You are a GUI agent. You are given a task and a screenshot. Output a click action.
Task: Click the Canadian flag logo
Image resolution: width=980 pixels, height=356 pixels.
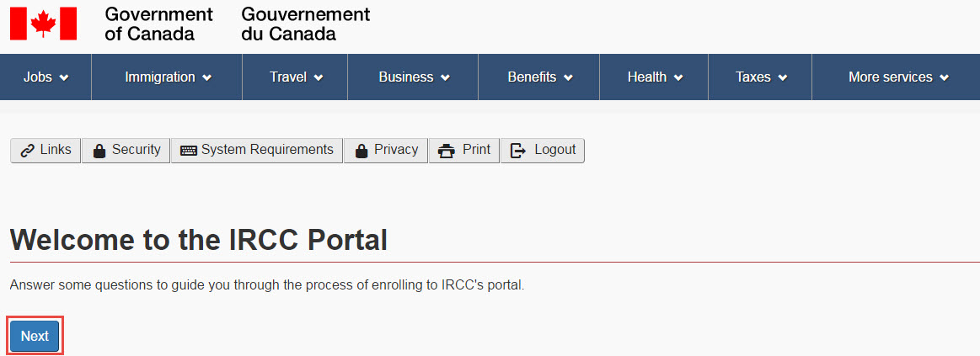[43, 24]
